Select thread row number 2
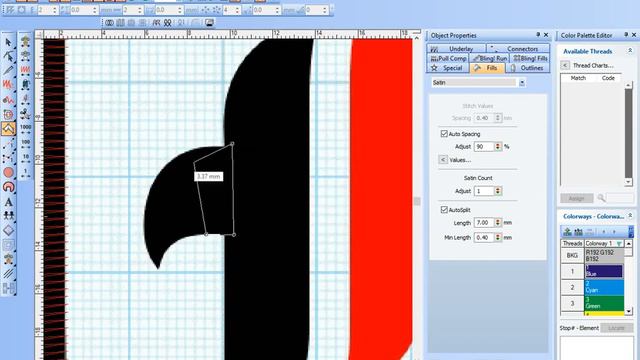640x360 pixels. point(572,287)
